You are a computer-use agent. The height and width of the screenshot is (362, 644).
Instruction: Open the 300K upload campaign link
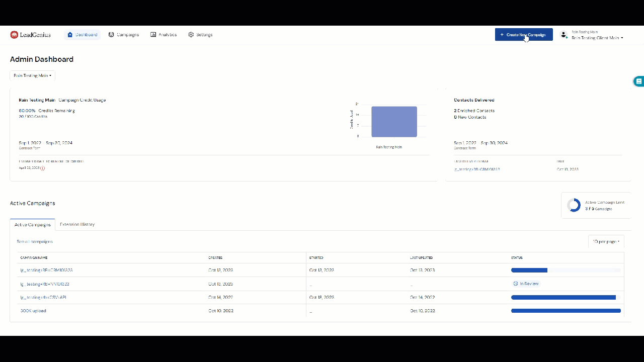point(33,311)
